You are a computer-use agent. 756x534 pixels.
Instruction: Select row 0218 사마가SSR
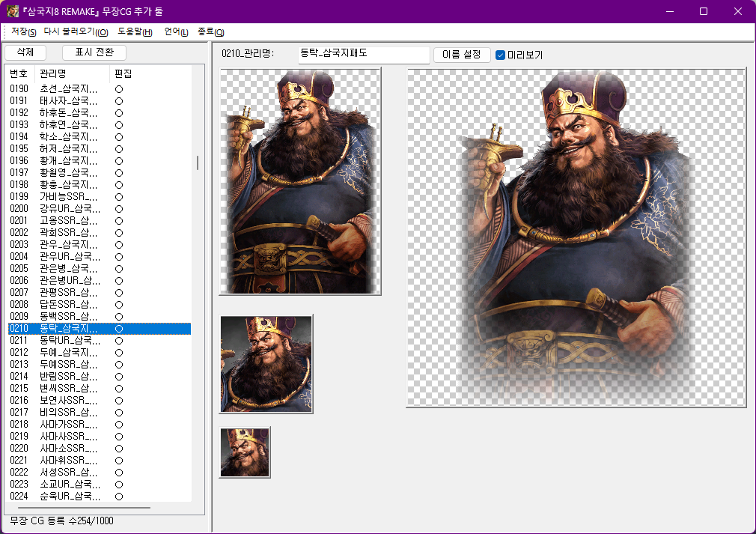tap(100, 424)
